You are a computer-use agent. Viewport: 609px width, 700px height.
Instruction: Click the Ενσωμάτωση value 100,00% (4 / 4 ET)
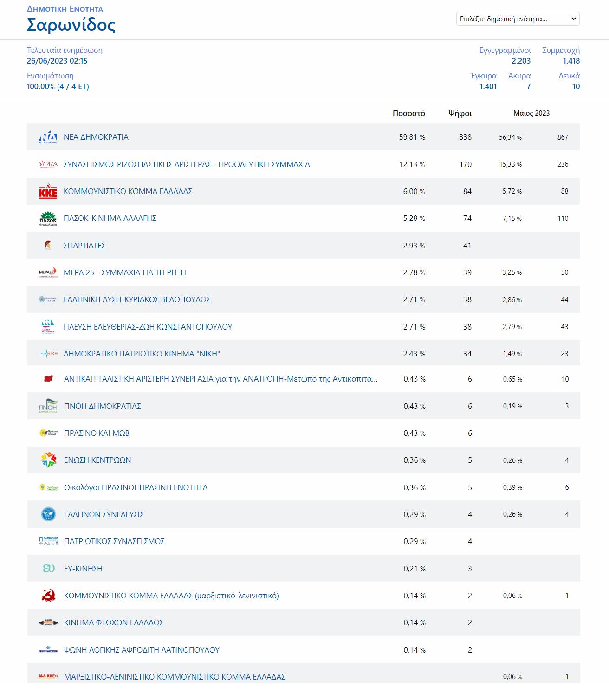click(x=58, y=86)
